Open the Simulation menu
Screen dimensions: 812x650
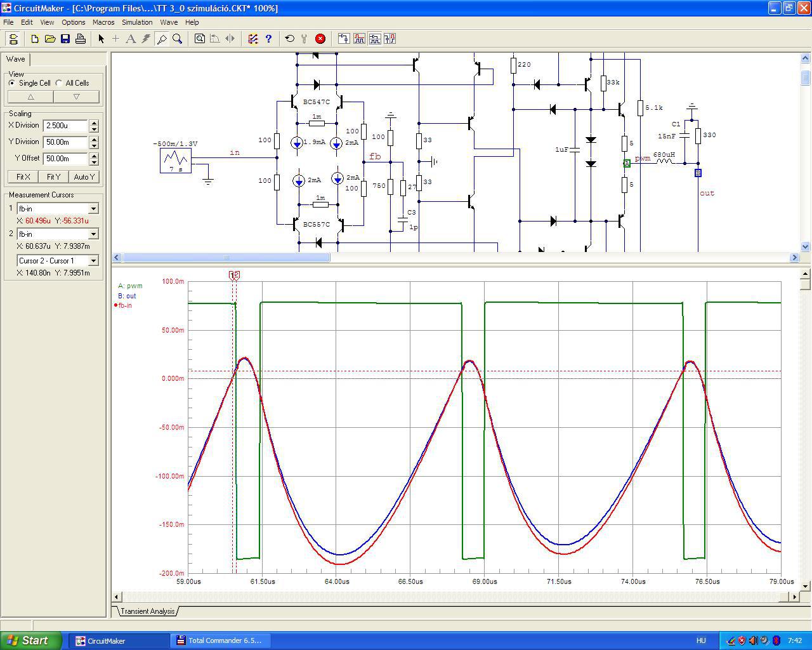(x=137, y=22)
